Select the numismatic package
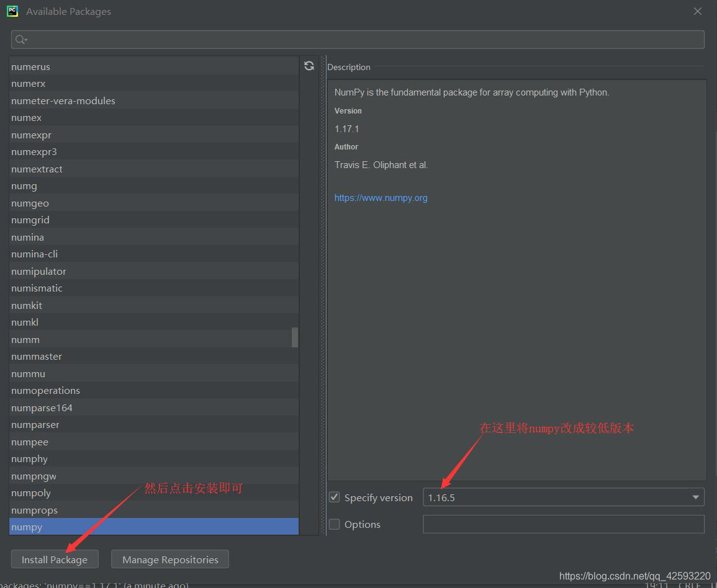 click(154, 288)
